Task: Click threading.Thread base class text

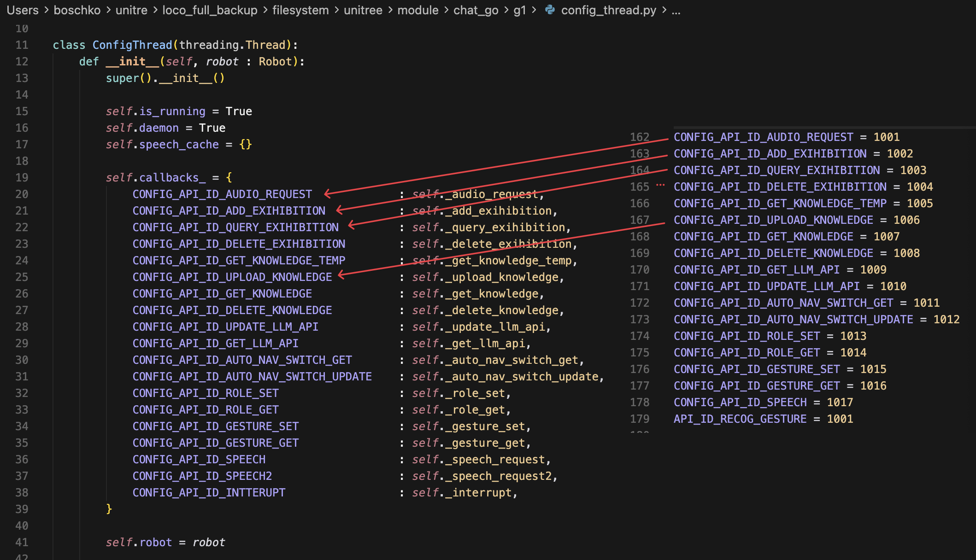Action: [232, 45]
